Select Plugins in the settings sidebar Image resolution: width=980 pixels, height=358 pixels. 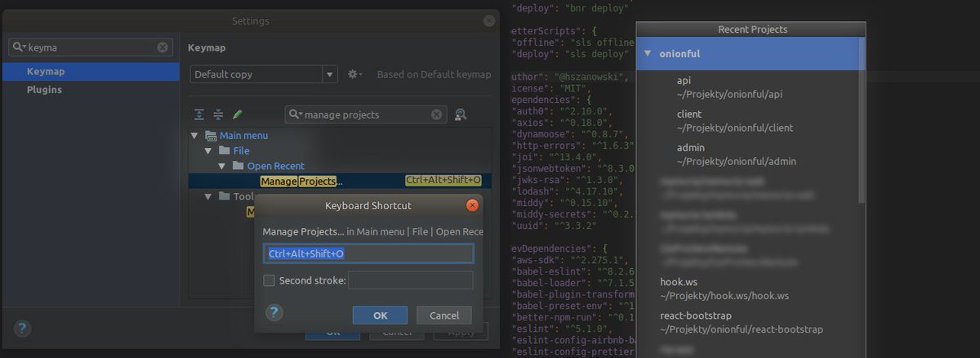point(91,89)
